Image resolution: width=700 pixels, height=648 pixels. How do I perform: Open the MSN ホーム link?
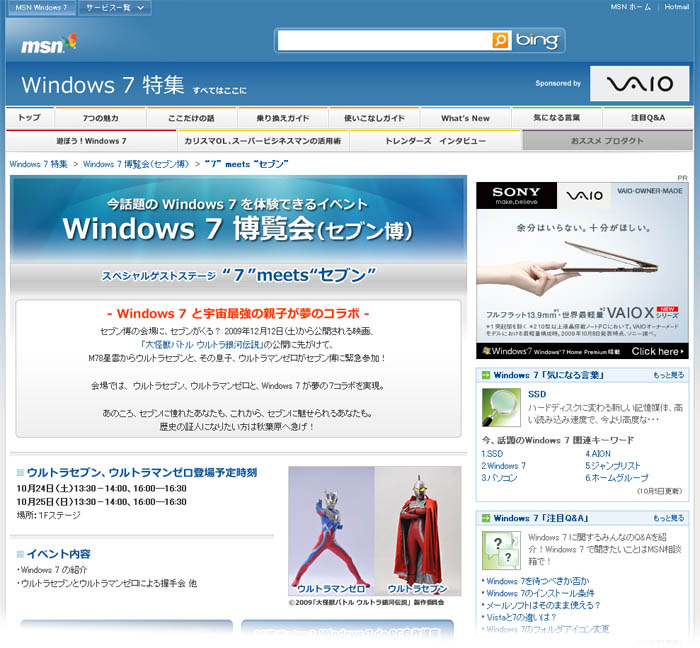click(x=630, y=7)
